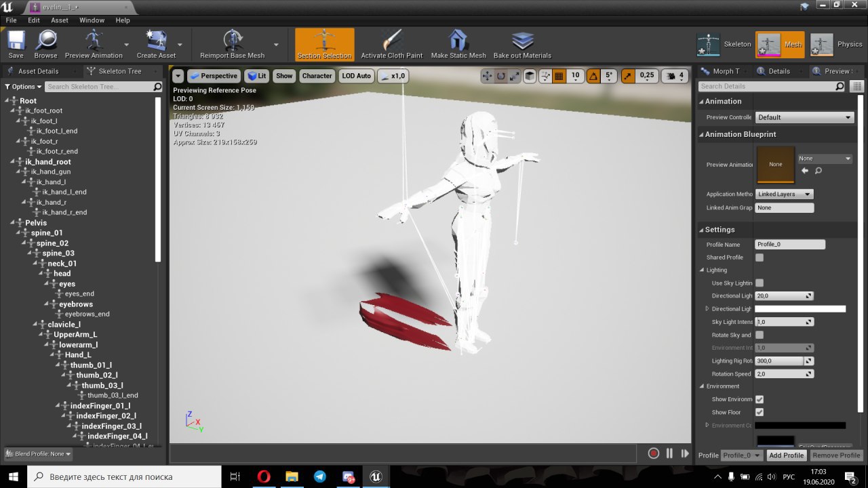Click the Bake out Materials icon
Viewport: 868px width, 488px height.
click(522, 44)
